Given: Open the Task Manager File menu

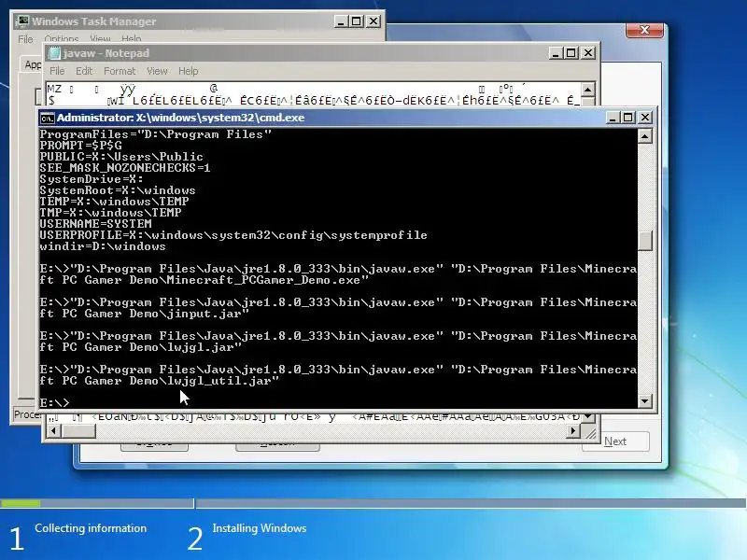Looking at the screenshot, I should (x=25, y=38).
